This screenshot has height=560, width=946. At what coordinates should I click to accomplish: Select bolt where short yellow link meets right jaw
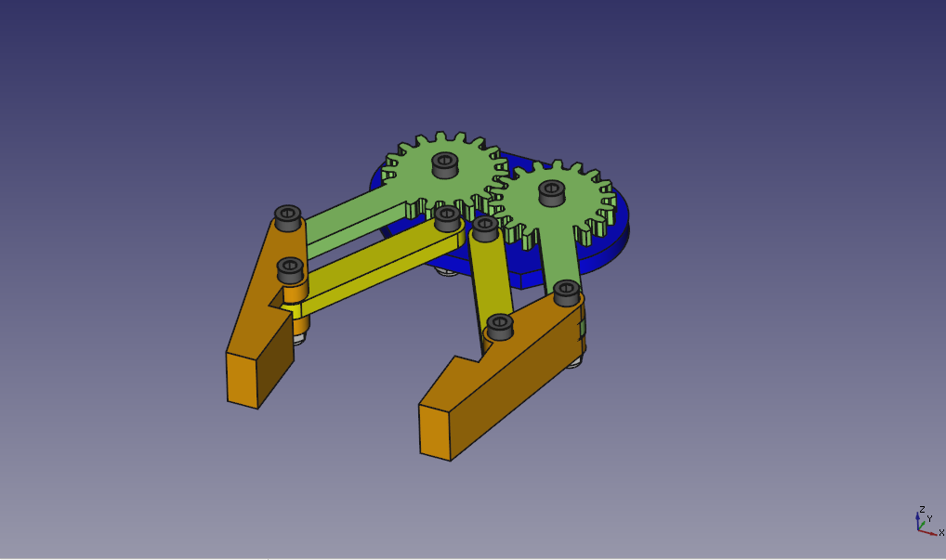[500, 326]
